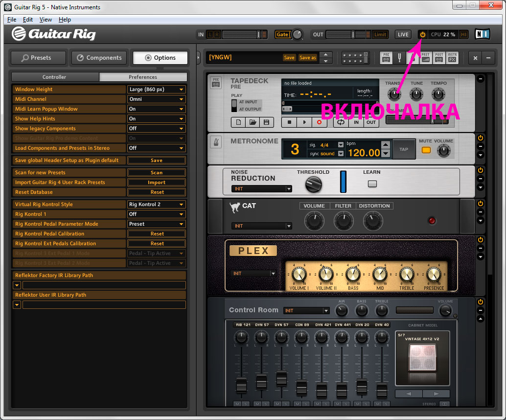Click RIB 121 channel fader

click(241, 385)
